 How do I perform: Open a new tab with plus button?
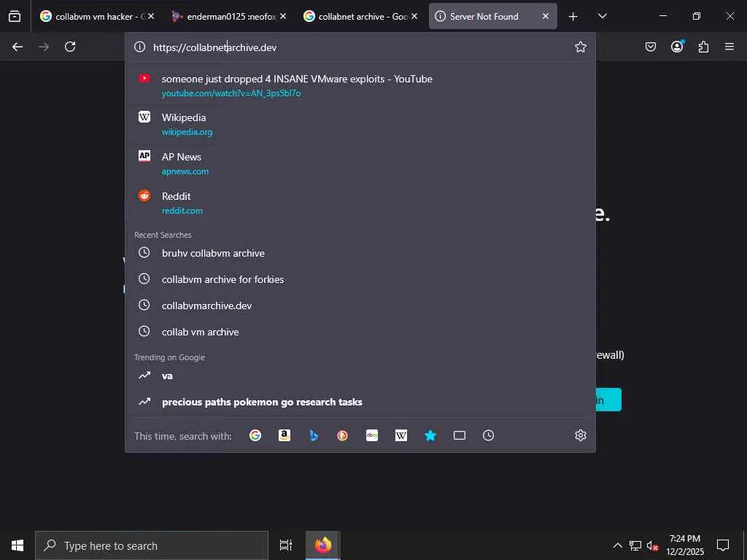pos(573,17)
